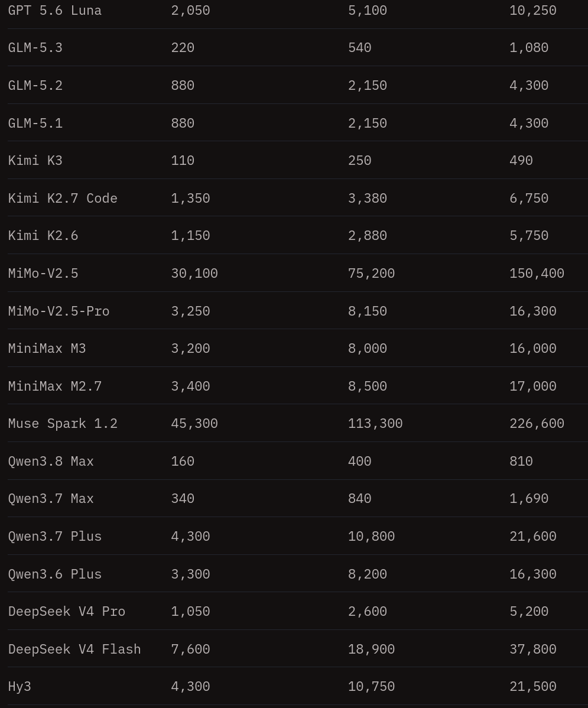Click the 8,000 MiniMax M3 value
This screenshot has width=588, height=708.
pos(367,349)
